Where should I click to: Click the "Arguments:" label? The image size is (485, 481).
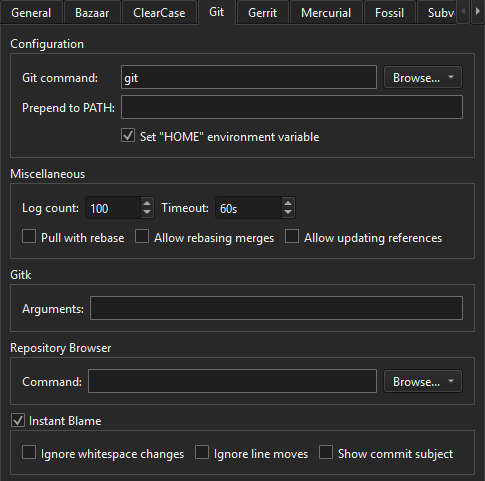coord(53,309)
